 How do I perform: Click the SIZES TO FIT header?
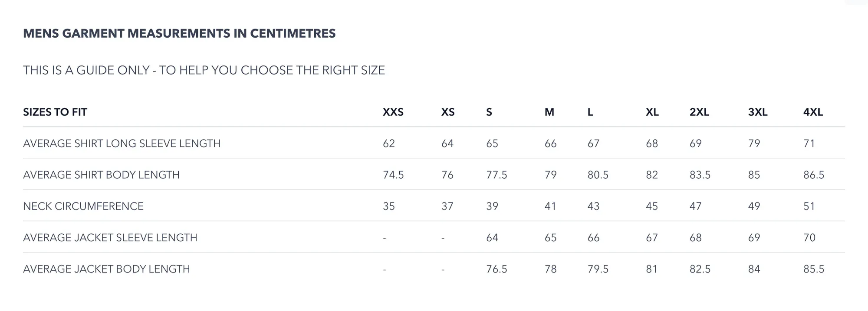[x=55, y=112]
